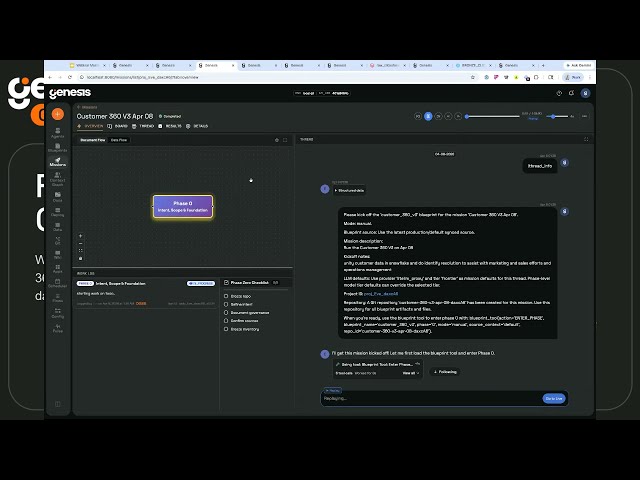Click the orange plus create button

(58, 114)
